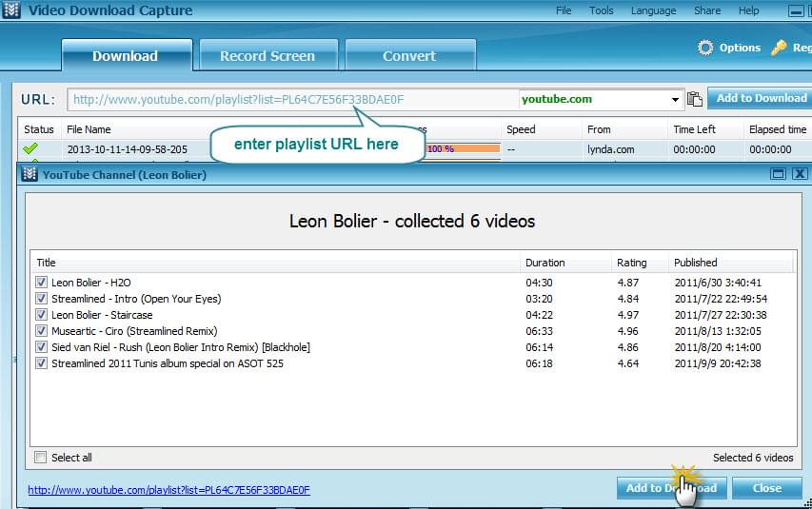Viewport: 812px width, 509px height.
Task: Click the playlist URL input field
Action: [x=286, y=99]
